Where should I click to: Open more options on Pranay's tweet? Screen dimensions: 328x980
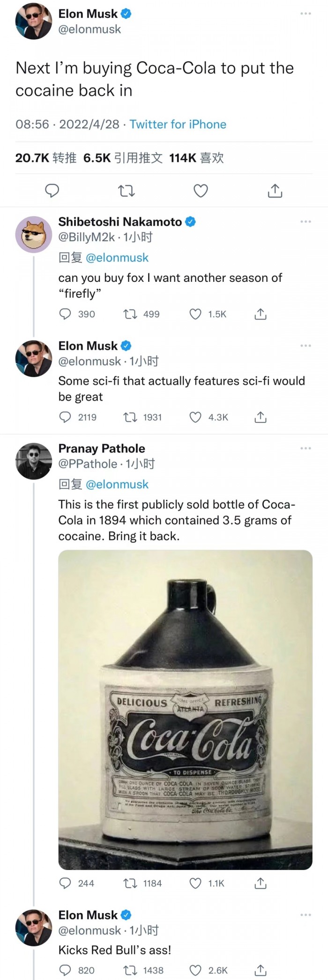click(x=306, y=449)
